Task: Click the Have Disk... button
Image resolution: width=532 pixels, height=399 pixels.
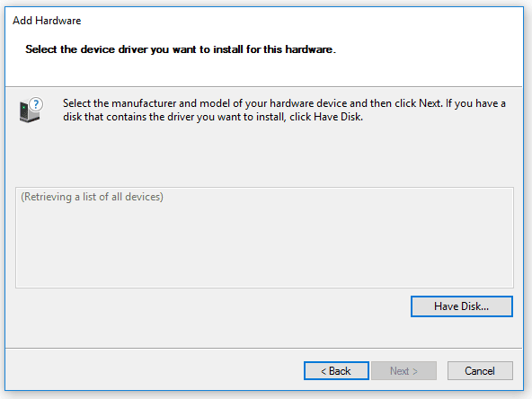Action: click(x=461, y=306)
